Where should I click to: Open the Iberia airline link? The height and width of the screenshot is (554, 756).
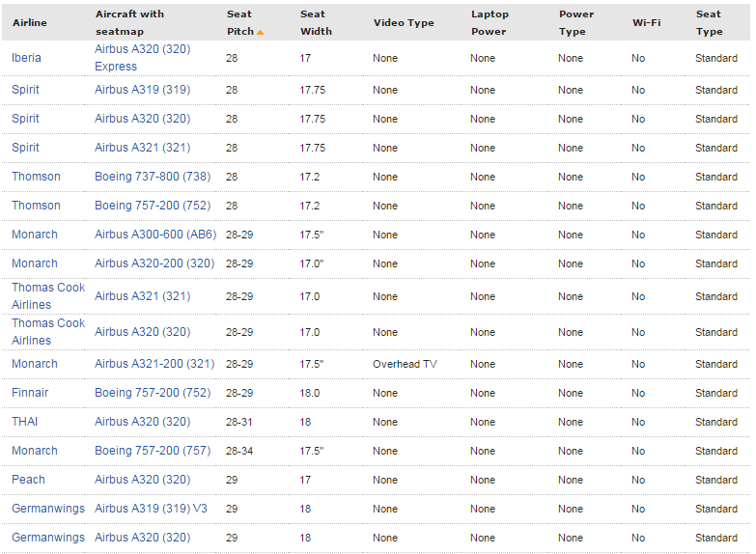pyautogui.click(x=26, y=58)
